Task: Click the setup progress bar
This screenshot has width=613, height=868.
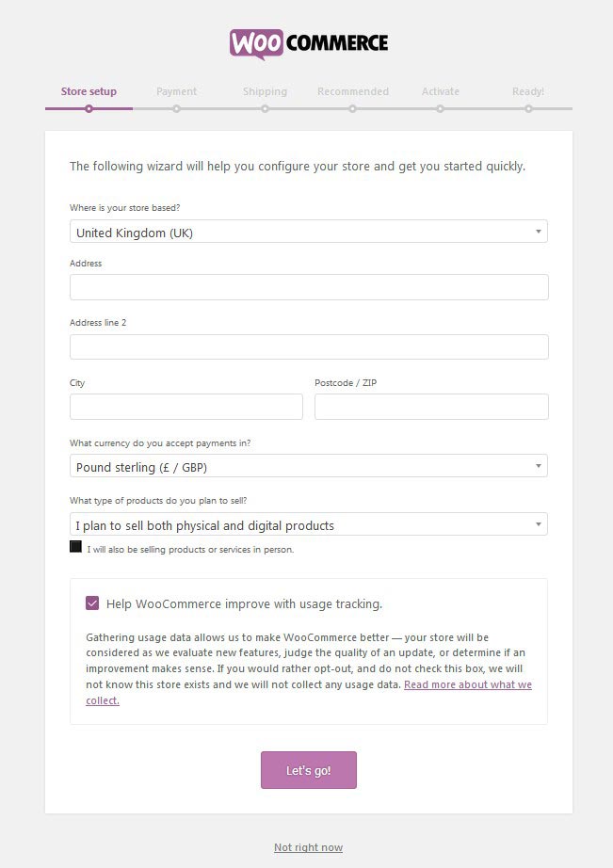Action: click(308, 109)
